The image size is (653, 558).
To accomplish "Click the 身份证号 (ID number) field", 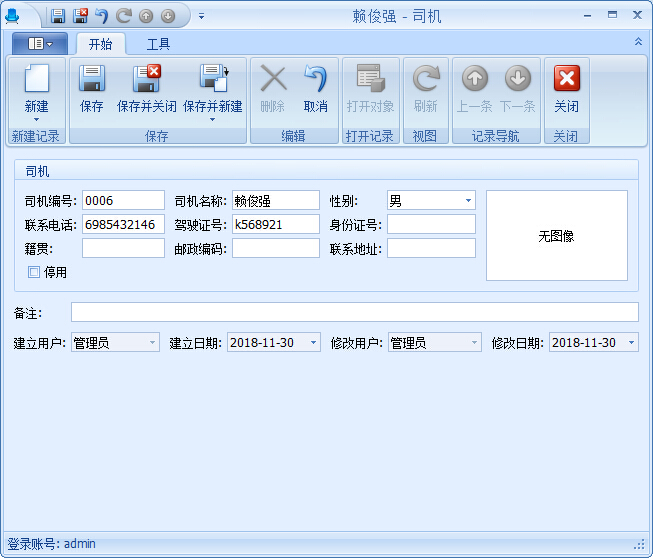I will click(x=431, y=225).
